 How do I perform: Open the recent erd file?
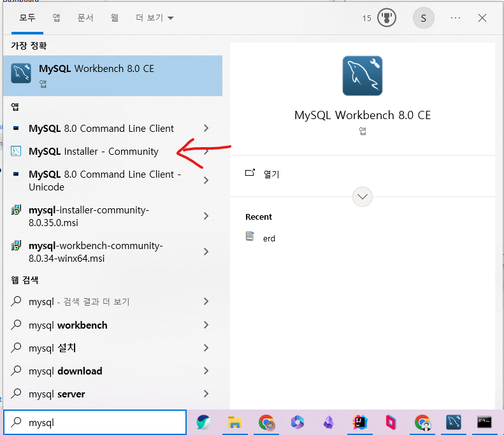click(269, 238)
